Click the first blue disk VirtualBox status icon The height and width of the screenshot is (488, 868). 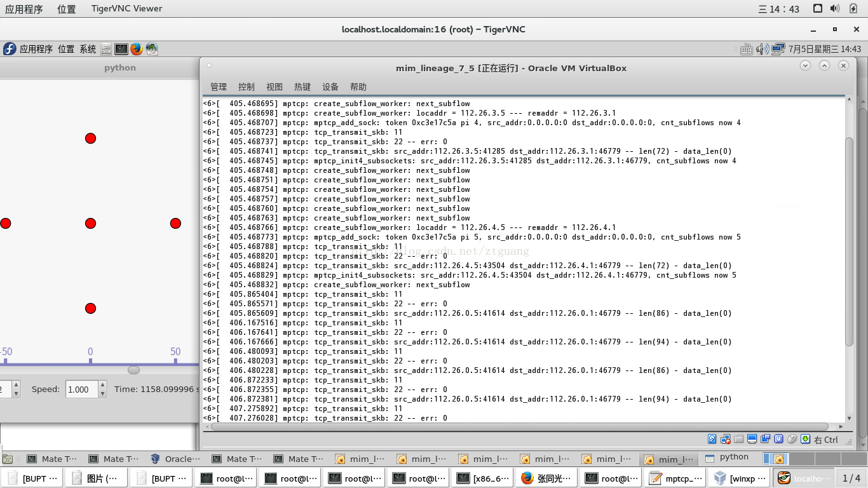(712, 439)
